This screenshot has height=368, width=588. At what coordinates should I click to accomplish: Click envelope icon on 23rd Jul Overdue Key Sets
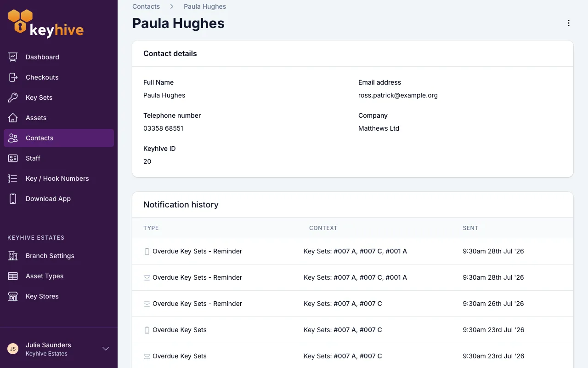point(147,356)
